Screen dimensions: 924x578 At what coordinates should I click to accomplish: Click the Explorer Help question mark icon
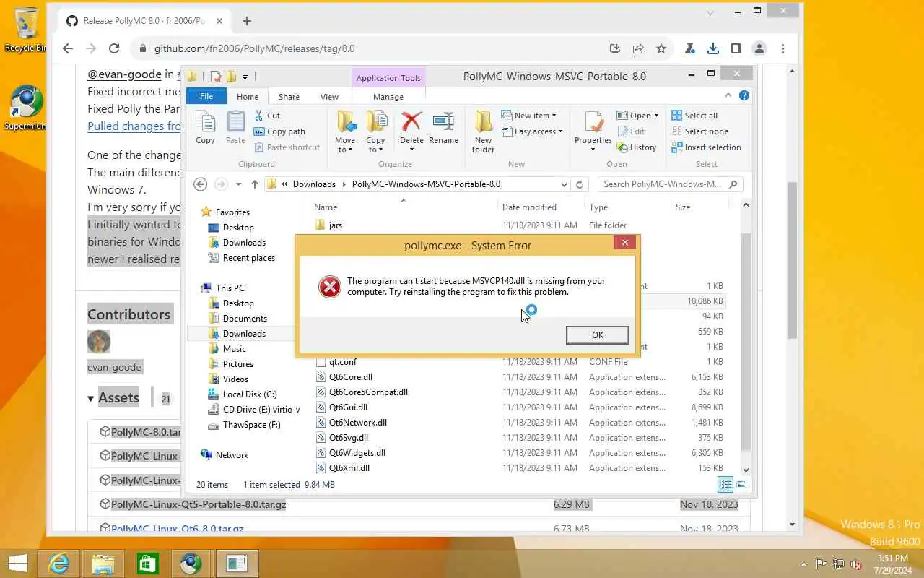744,95
